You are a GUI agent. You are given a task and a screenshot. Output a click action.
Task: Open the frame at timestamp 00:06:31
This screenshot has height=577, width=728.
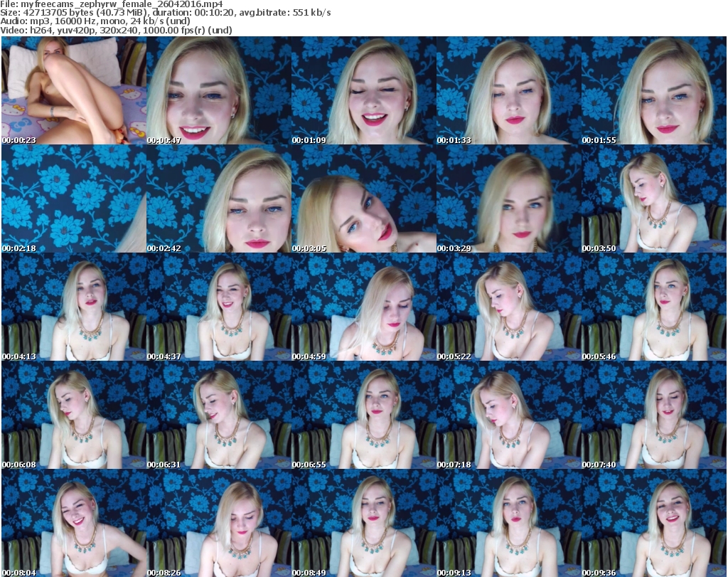(219, 415)
